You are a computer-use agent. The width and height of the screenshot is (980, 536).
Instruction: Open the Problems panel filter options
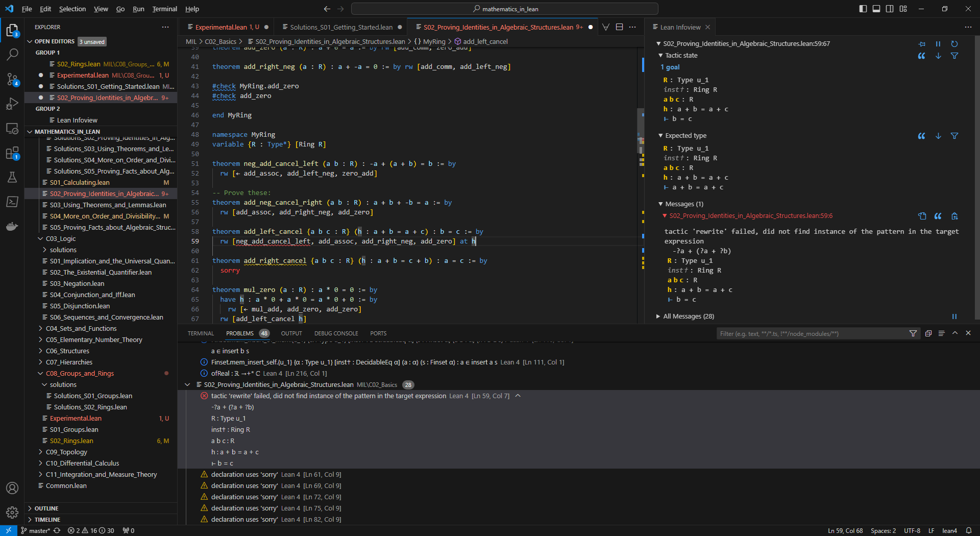coord(913,333)
